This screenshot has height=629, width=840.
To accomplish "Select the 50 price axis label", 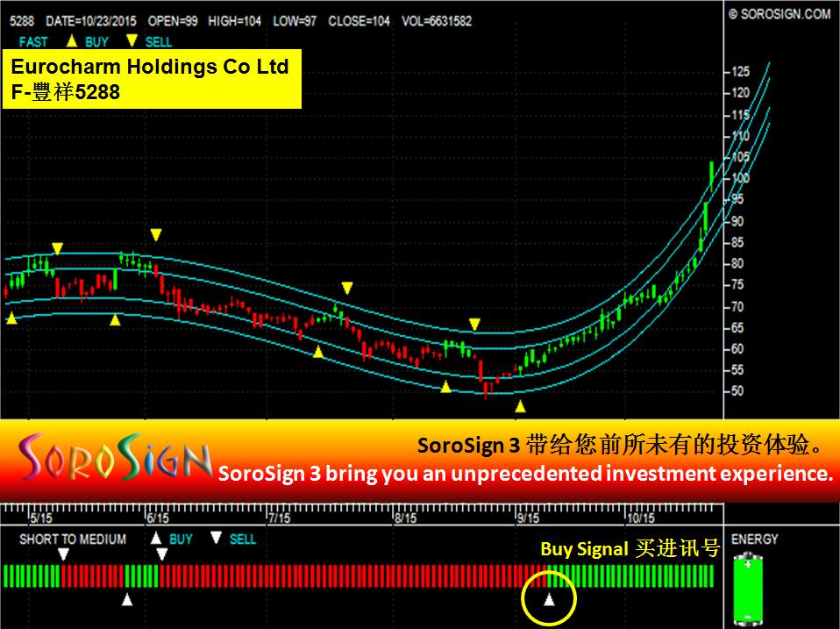I will tap(737, 391).
